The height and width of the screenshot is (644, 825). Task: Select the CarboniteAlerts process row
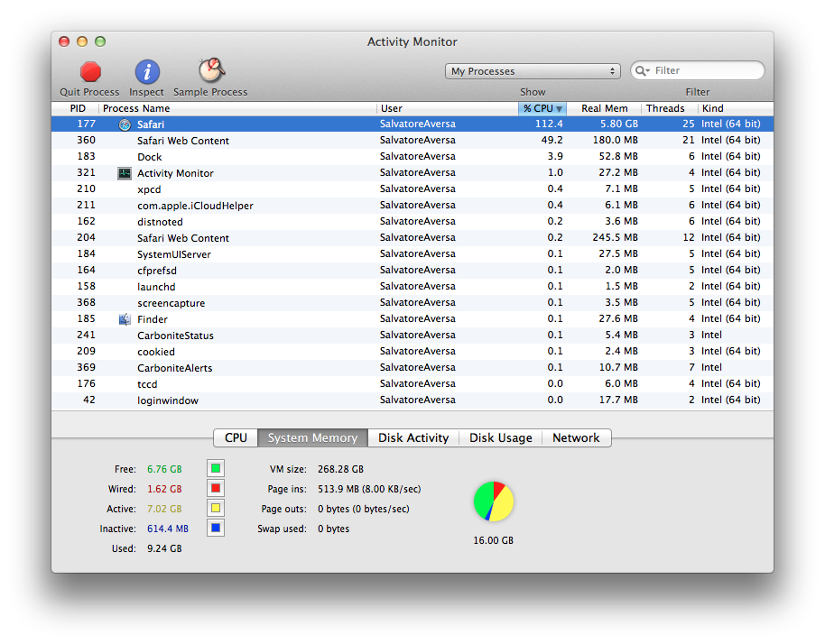412,368
